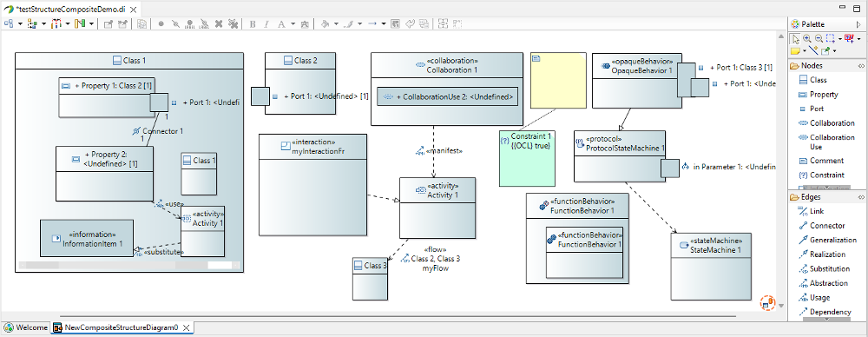
Task: Select the green Constraint 1 box
Action: 527,158
